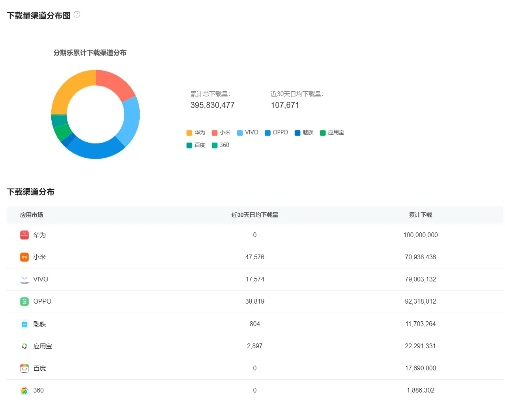Viewport: 505px width, 400px height.
Task: Toggle the Huawei orange legend item
Action: pyautogui.click(x=196, y=133)
